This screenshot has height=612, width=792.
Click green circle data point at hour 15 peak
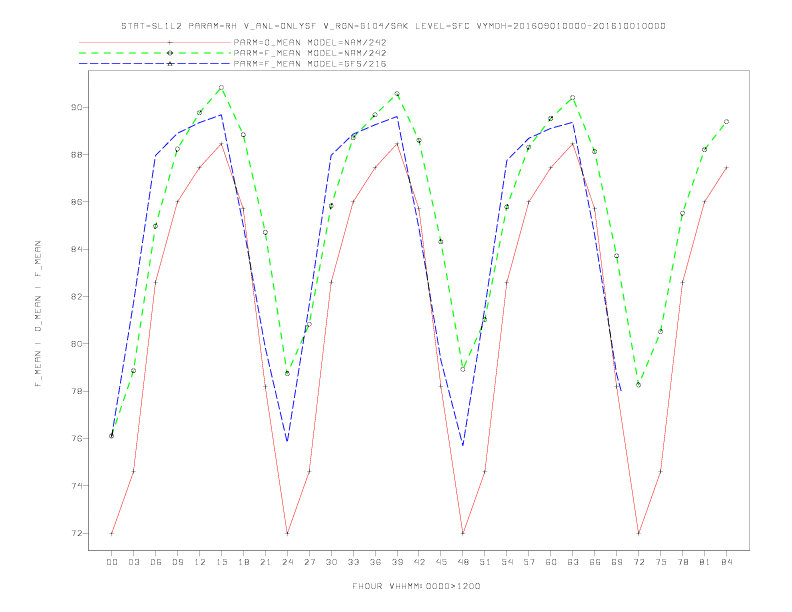pyautogui.click(x=221, y=87)
